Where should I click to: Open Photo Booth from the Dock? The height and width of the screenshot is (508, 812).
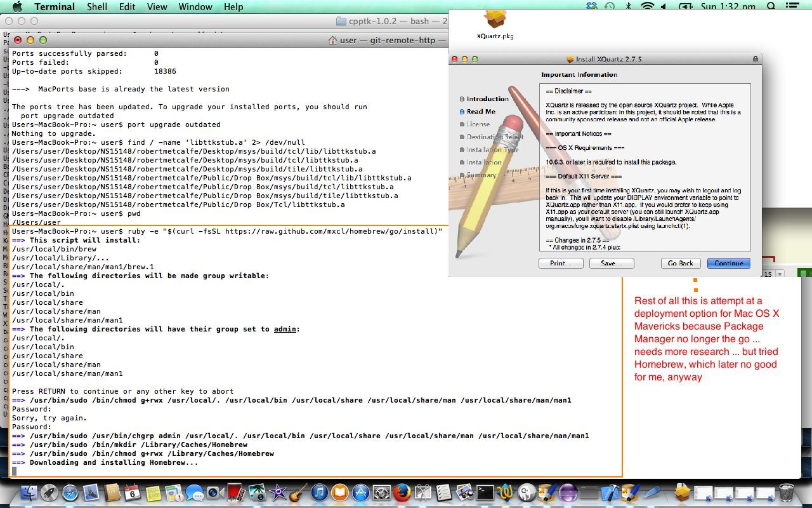point(237,492)
